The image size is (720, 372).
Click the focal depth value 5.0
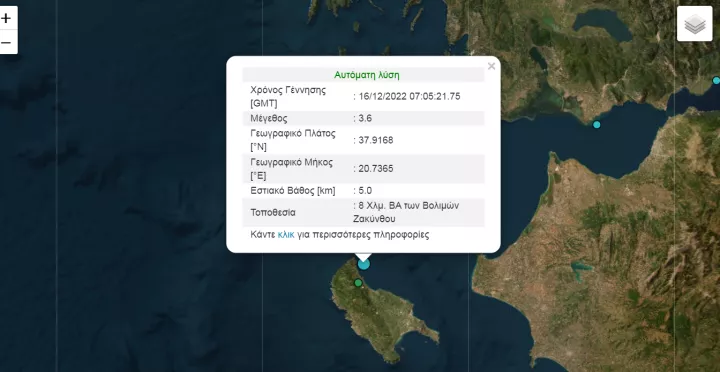365,191
